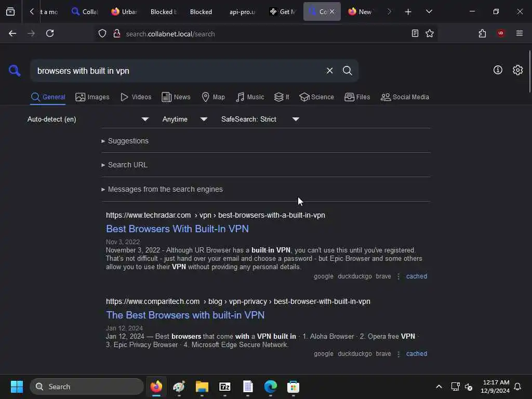
Task: Toggle reader view icon
Action: click(415, 33)
